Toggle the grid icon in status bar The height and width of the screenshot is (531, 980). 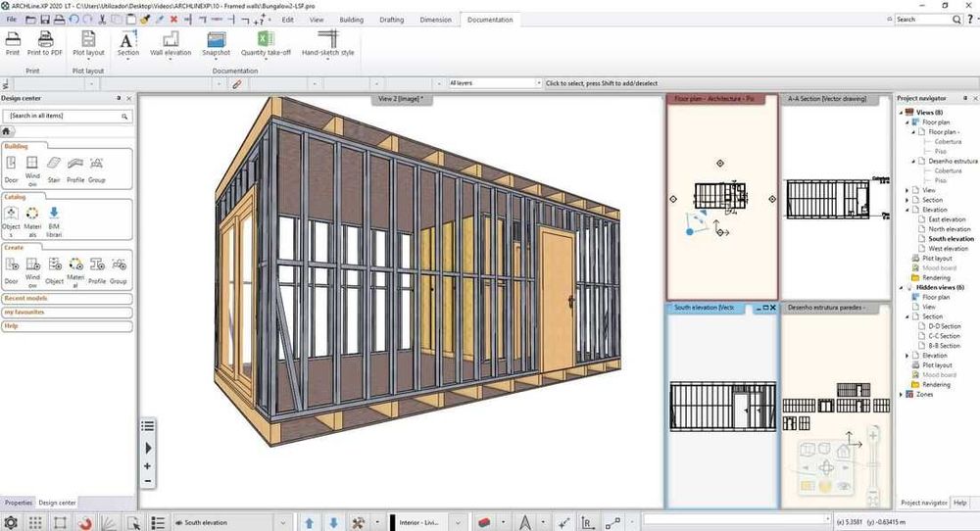(35, 522)
